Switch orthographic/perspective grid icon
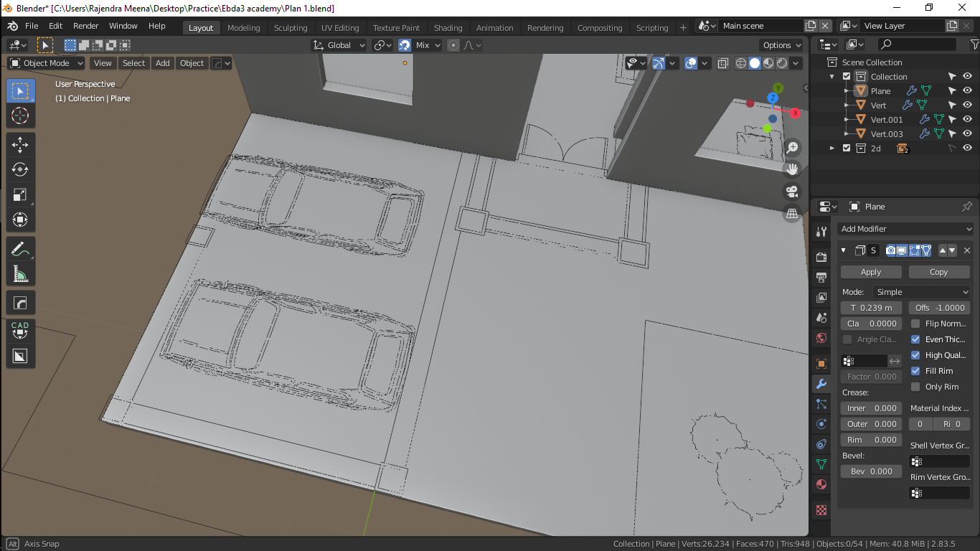Viewport: 980px width, 551px height. [792, 213]
